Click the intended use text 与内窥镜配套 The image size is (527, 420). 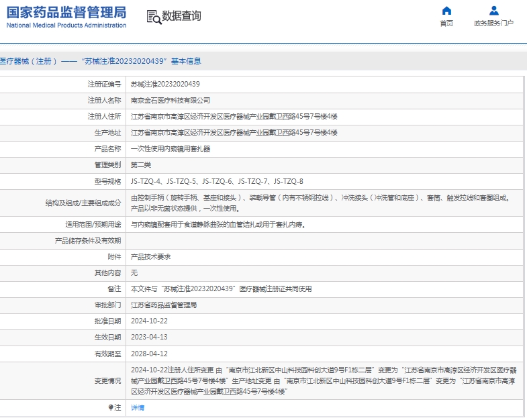[x=218, y=225]
